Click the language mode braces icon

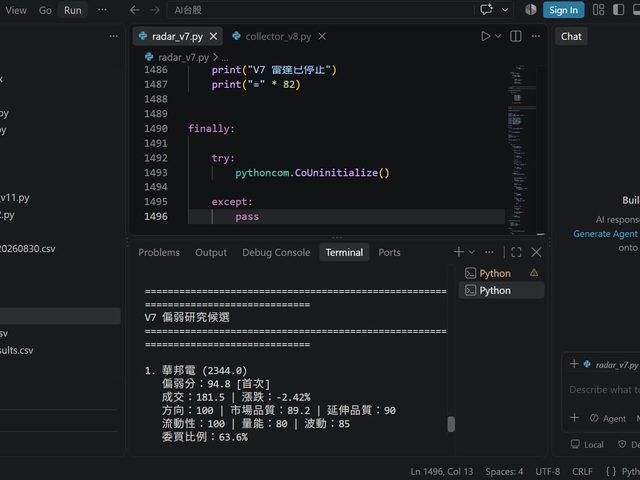tap(611, 471)
